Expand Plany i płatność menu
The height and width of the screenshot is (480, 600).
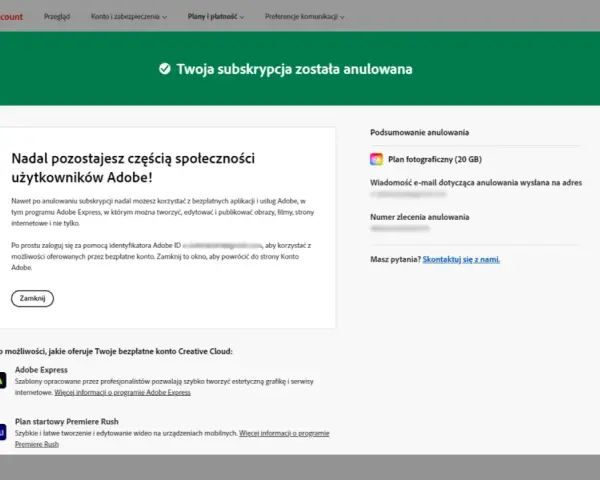215,16
